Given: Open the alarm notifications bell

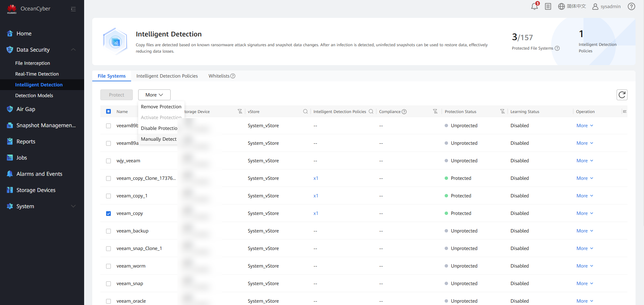Looking at the screenshot, I should pos(534,6).
